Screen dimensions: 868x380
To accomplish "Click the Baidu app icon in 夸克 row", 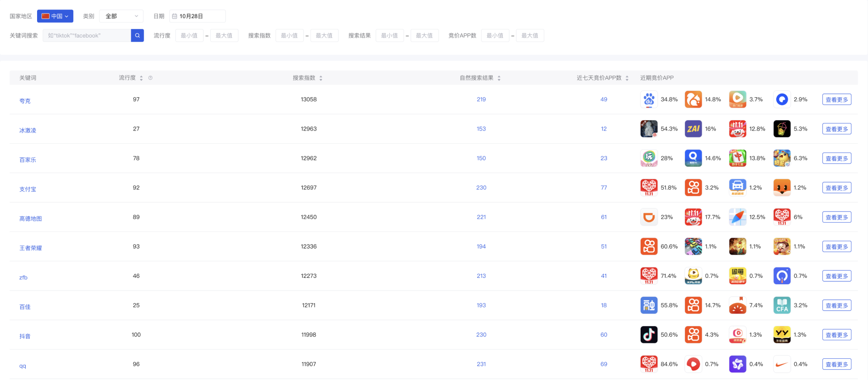I will pos(649,99).
